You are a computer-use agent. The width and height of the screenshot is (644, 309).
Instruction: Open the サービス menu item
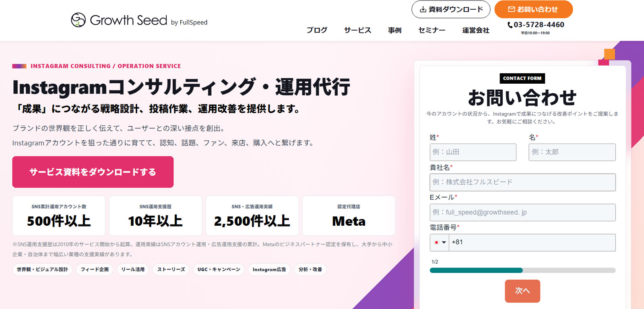(x=357, y=30)
